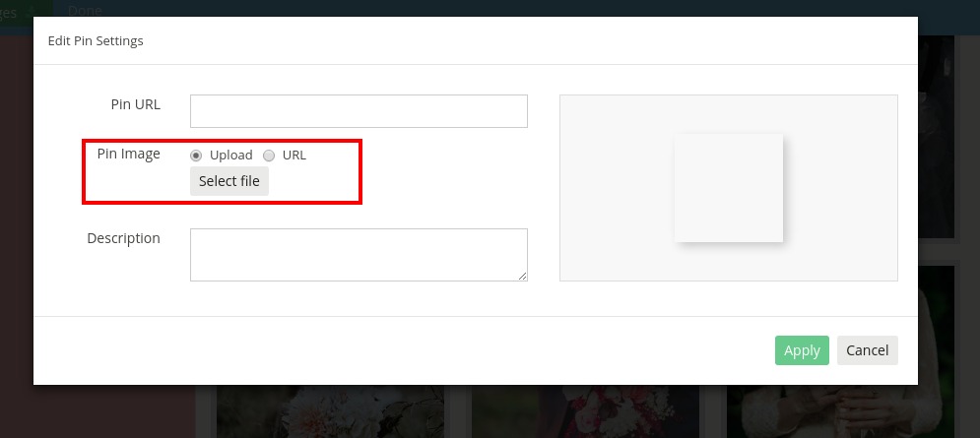Focus the Description text area
The image size is (980, 438).
click(x=359, y=255)
